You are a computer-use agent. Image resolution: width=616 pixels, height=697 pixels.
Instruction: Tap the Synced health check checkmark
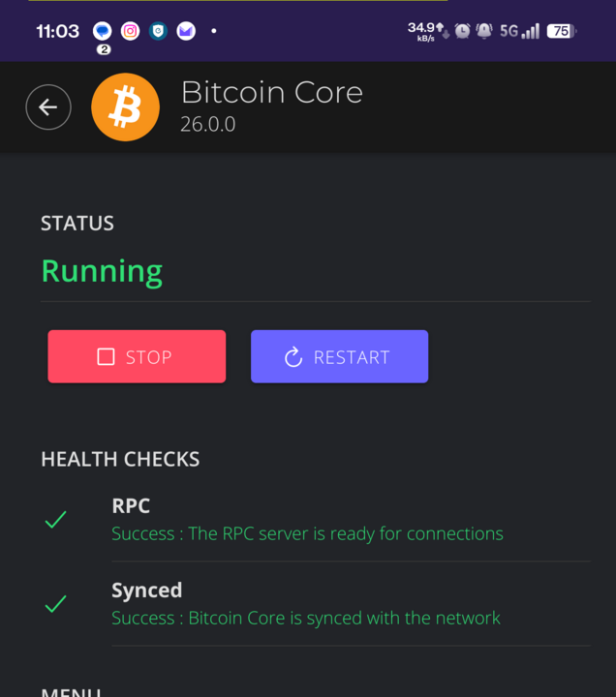[55, 604]
